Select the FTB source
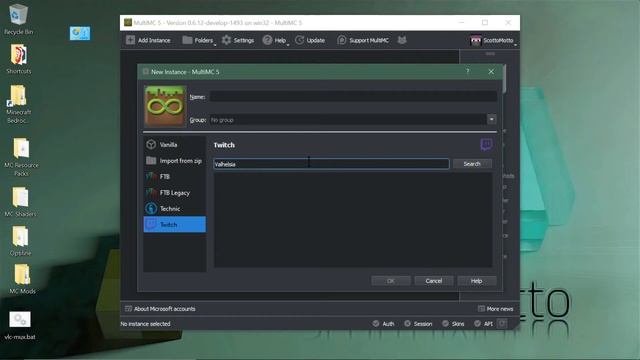 175,176
